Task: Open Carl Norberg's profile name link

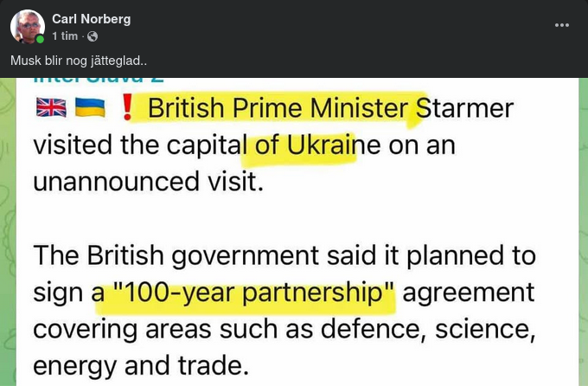Action: pos(91,19)
